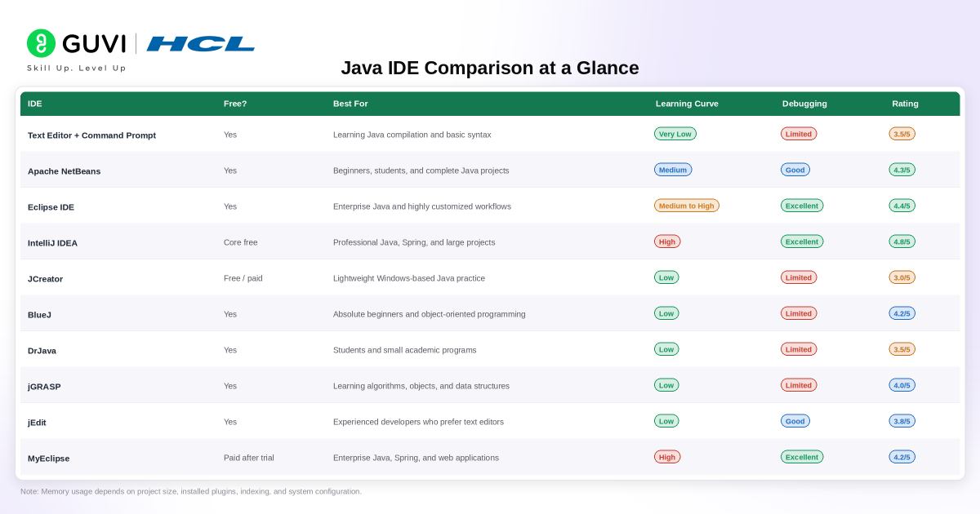The width and height of the screenshot is (980, 514).
Task: Click jEdit's 'Low' learning curve badge
Action: click(x=666, y=421)
